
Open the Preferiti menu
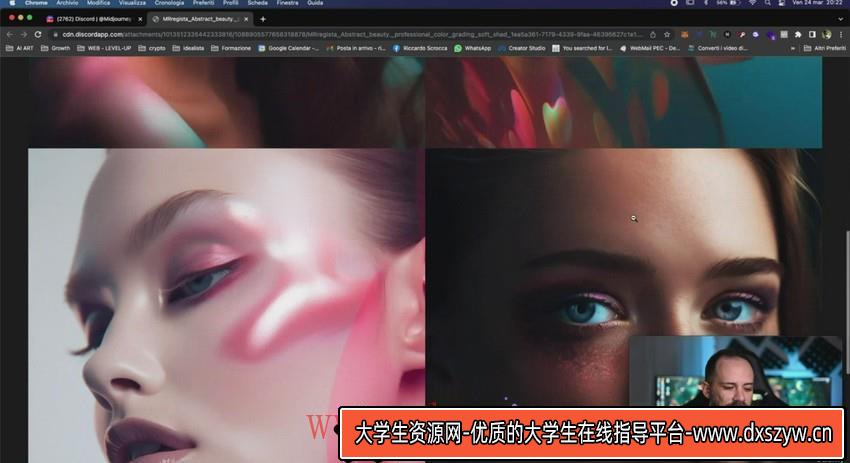point(203,3)
